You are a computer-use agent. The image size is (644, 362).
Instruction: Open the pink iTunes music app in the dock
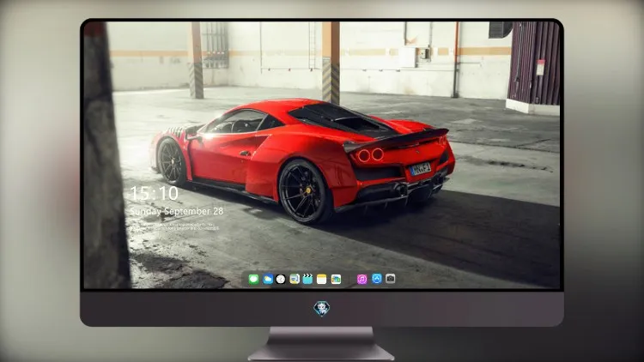pyautogui.click(x=361, y=279)
